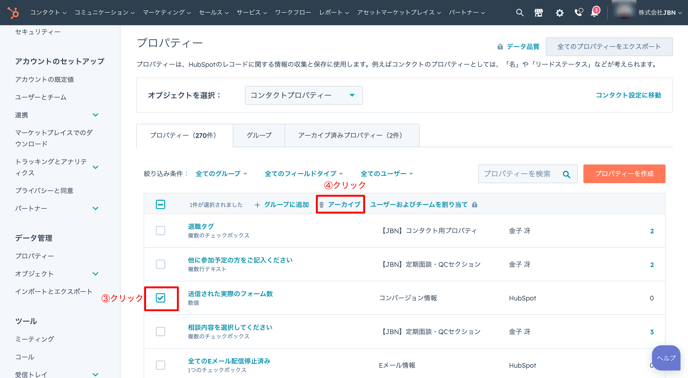
Task: Open インポートとエクスポート in sidebar
Action: click(54, 292)
